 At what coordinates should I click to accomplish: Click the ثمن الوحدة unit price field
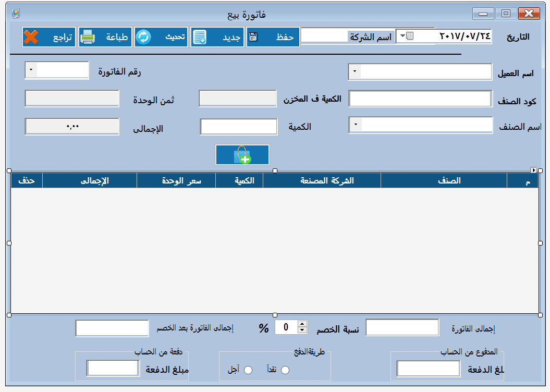(x=72, y=99)
